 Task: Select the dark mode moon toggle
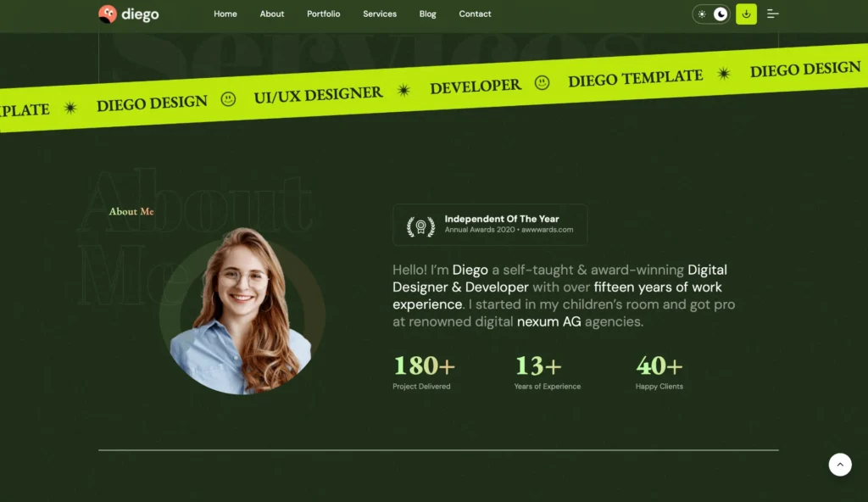click(721, 14)
